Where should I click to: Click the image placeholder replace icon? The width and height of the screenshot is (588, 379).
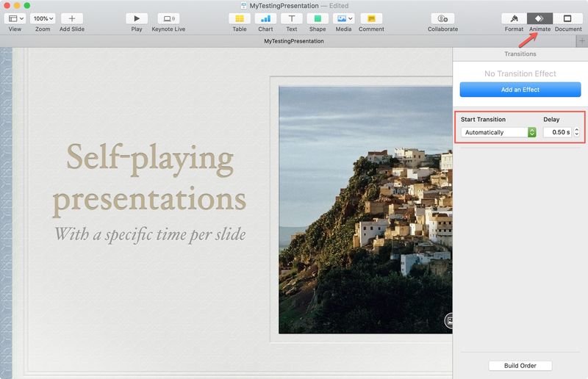448,321
